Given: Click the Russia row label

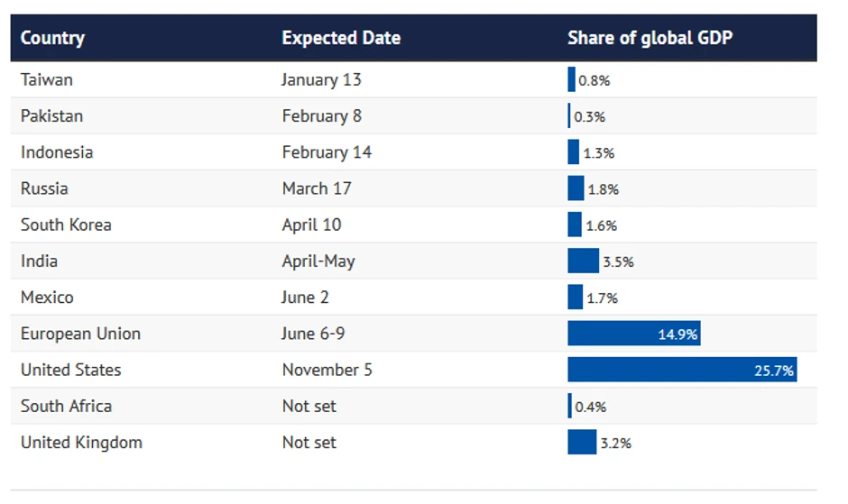Looking at the screenshot, I should (x=44, y=188).
